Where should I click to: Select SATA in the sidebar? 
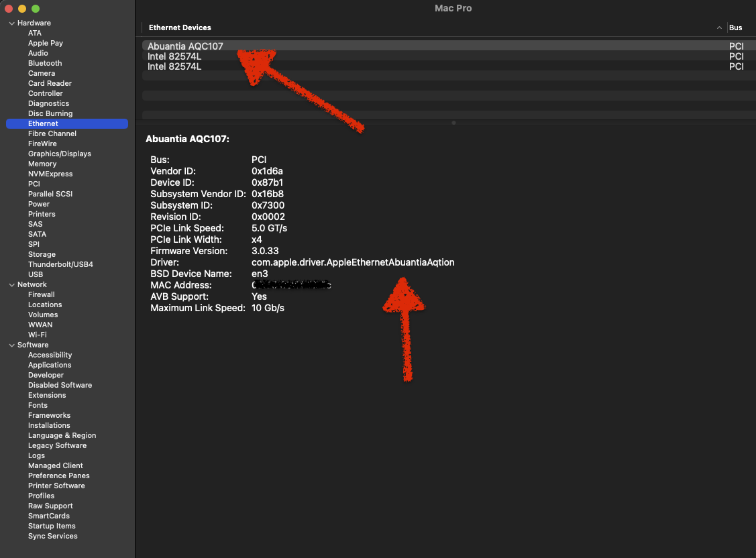tap(37, 235)
